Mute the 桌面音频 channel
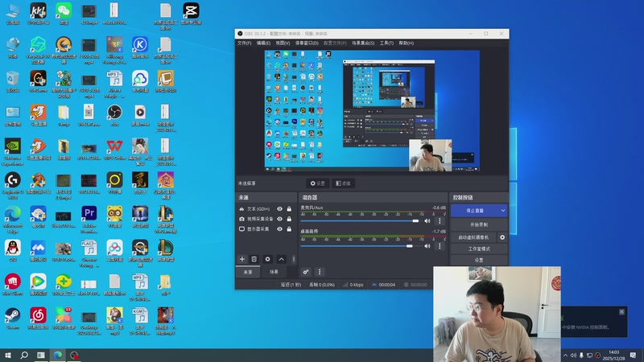 [x=427, y=246]
